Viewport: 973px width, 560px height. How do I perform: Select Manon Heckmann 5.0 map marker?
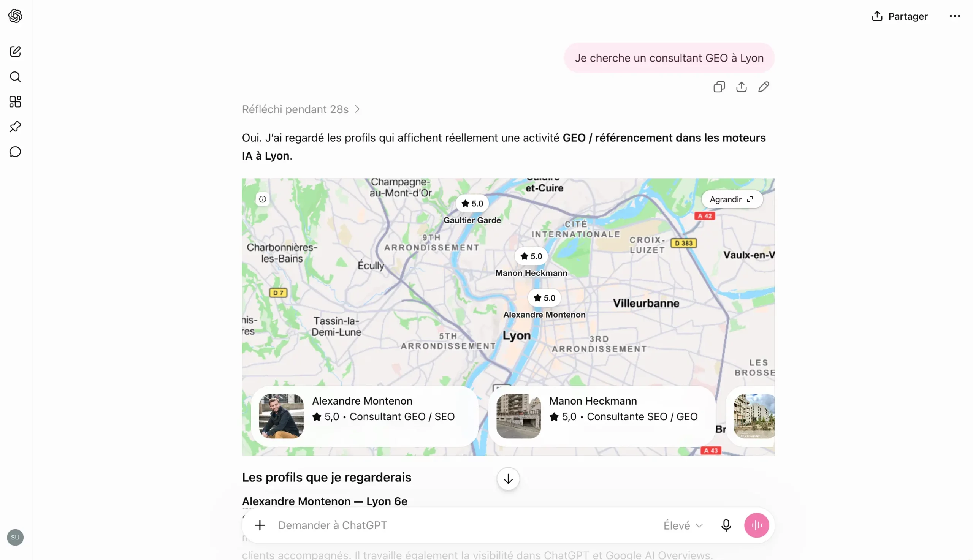click(531, 256)
